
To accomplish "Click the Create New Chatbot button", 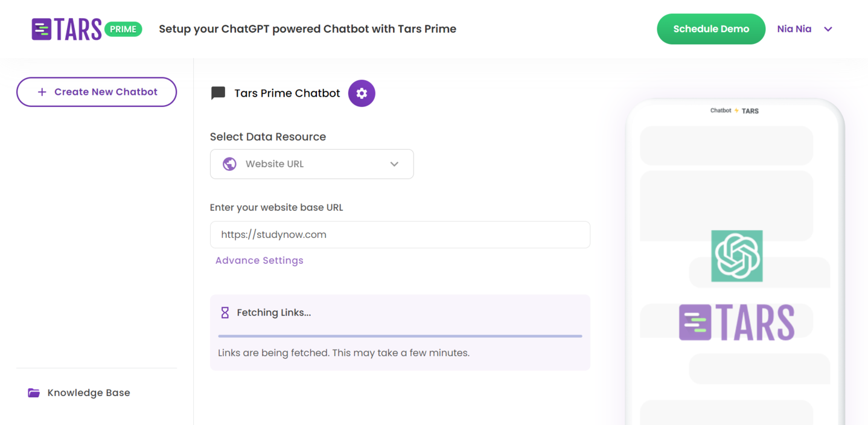I will (x=97, y=92).
